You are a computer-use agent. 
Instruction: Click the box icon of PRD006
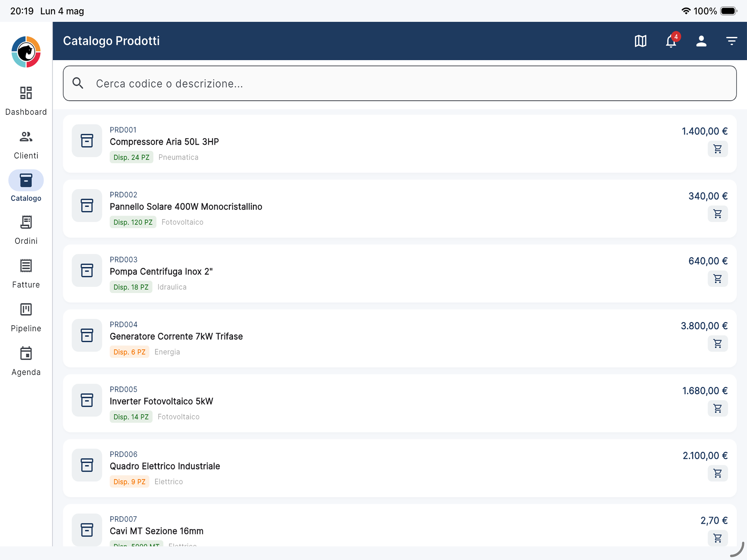click(x=87, y=465)
